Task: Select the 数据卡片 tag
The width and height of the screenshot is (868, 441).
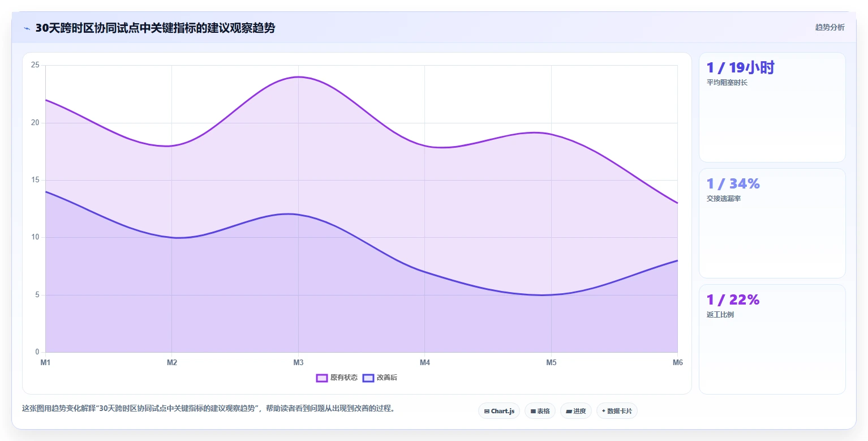Action: (x=617, y=411)
